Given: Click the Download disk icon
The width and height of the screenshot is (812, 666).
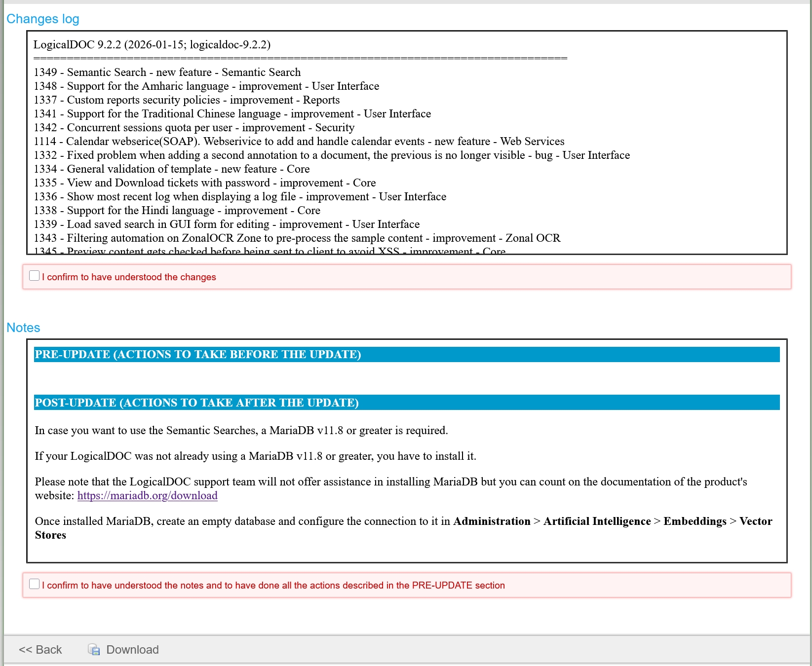Looking at the screenshot, I should click(x=94, y=650).
